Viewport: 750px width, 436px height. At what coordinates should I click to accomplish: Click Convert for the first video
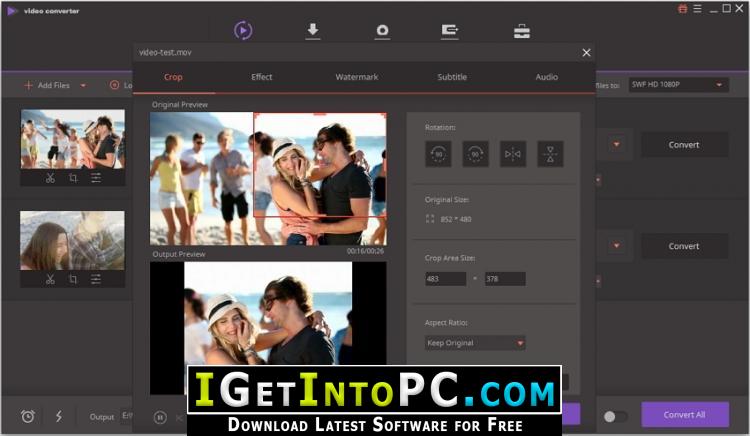684,145
